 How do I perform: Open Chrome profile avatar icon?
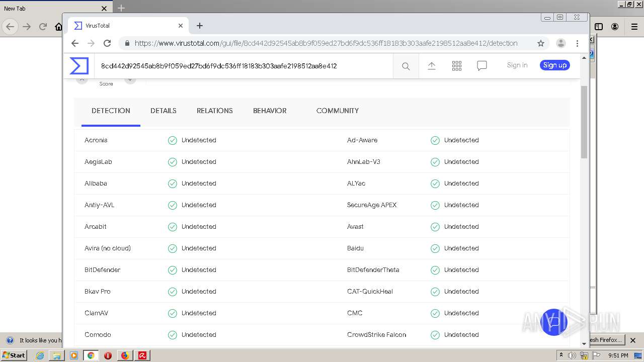tap(561, 43)
